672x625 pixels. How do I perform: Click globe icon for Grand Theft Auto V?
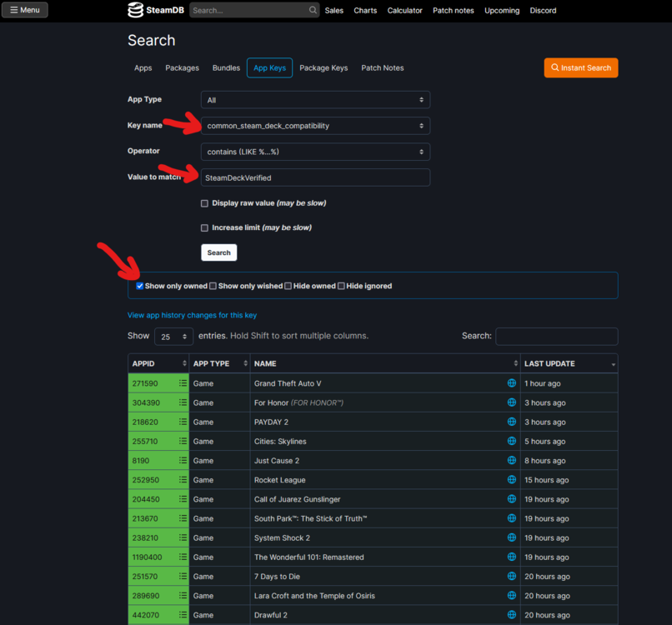(x=512, y=383)
